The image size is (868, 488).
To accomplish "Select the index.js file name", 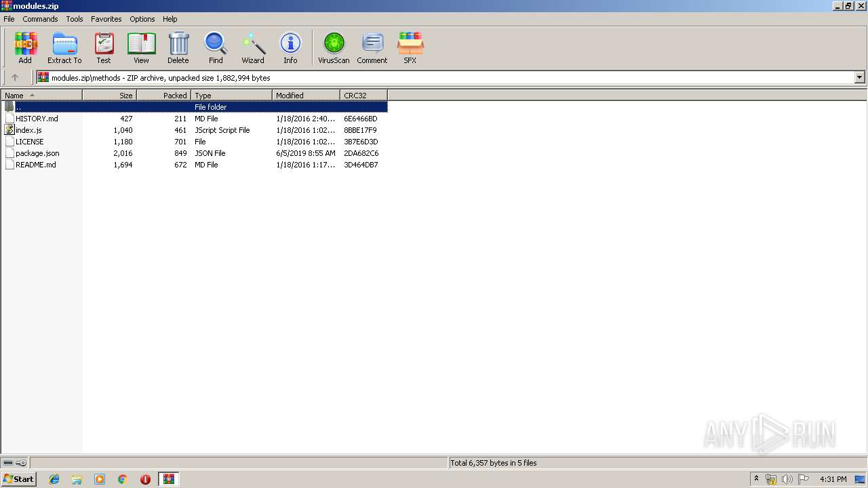I will [x=28, y=130].
